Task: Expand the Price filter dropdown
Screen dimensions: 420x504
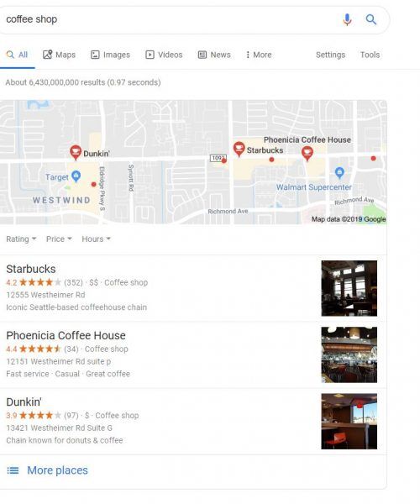Action: pyautogui.click(x=59, y=239)
